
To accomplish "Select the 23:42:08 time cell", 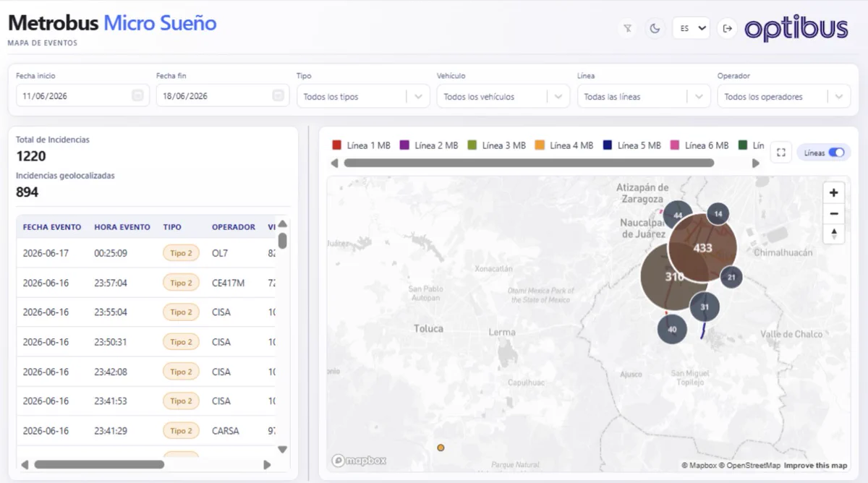I will 111,372.
